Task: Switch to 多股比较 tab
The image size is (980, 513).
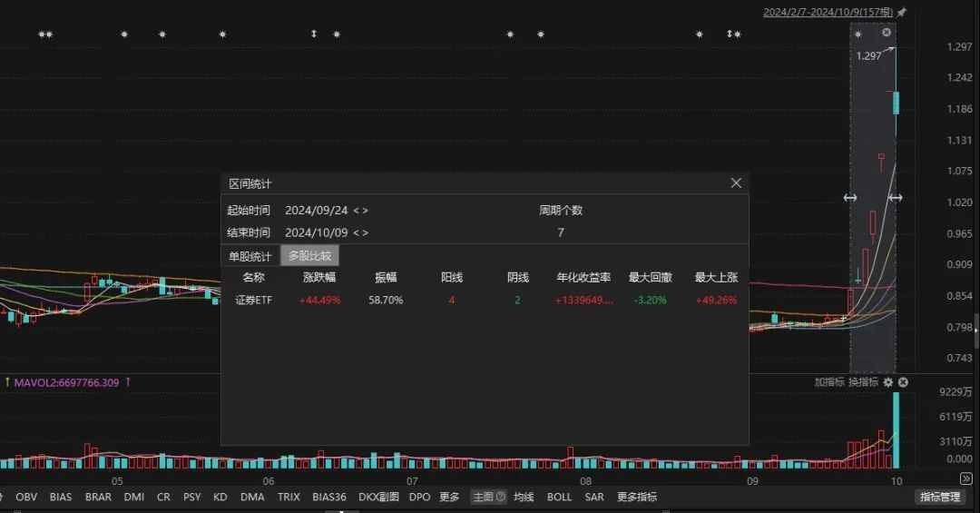Action: [310, 256]
